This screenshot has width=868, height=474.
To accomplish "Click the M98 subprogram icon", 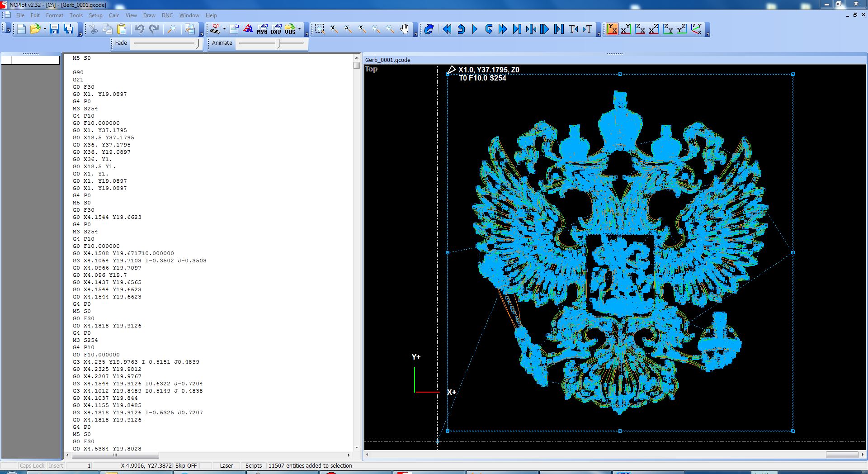I will (262, 29).
